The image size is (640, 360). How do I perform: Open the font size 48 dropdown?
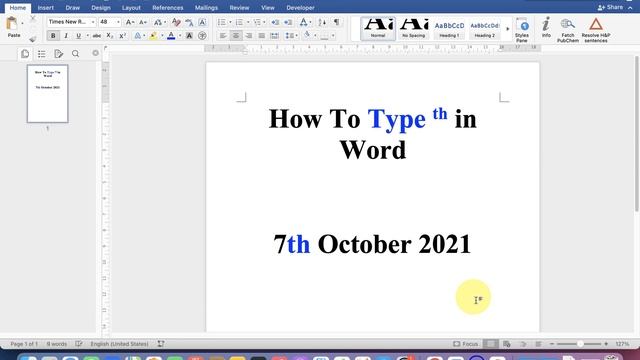[x=118, y=22]
